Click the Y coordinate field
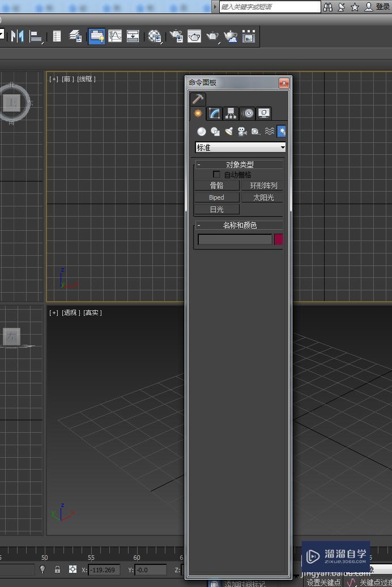 151,570
